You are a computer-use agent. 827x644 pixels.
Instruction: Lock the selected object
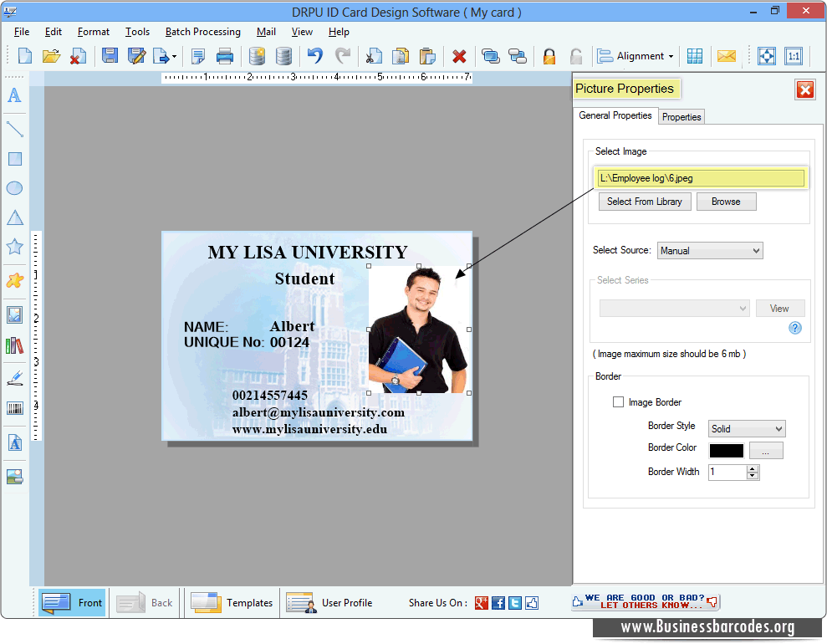(549, 56)
